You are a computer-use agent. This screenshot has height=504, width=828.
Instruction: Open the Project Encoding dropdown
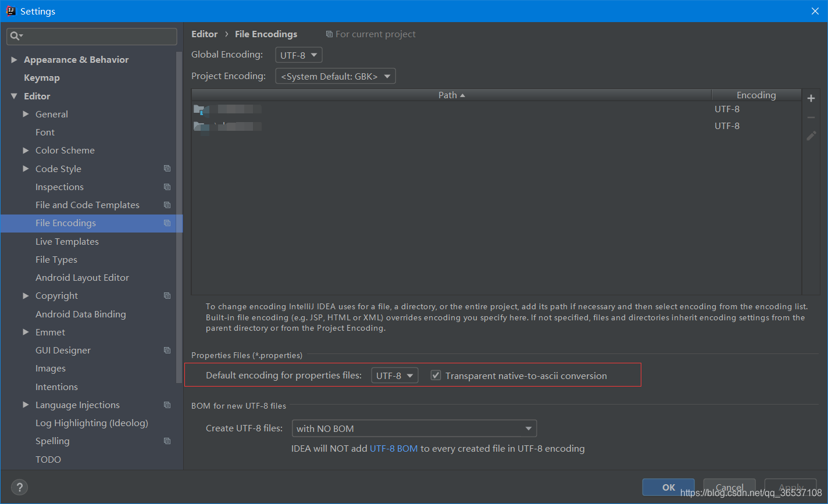[336, 76]
